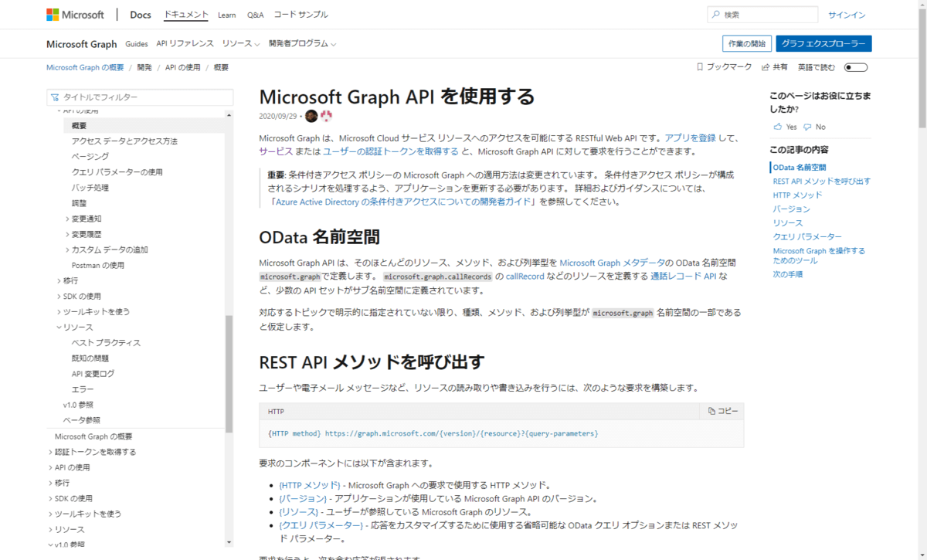Select API 変更ログ tree item
Screen dimensions: 927x560
tap(93, 373)
